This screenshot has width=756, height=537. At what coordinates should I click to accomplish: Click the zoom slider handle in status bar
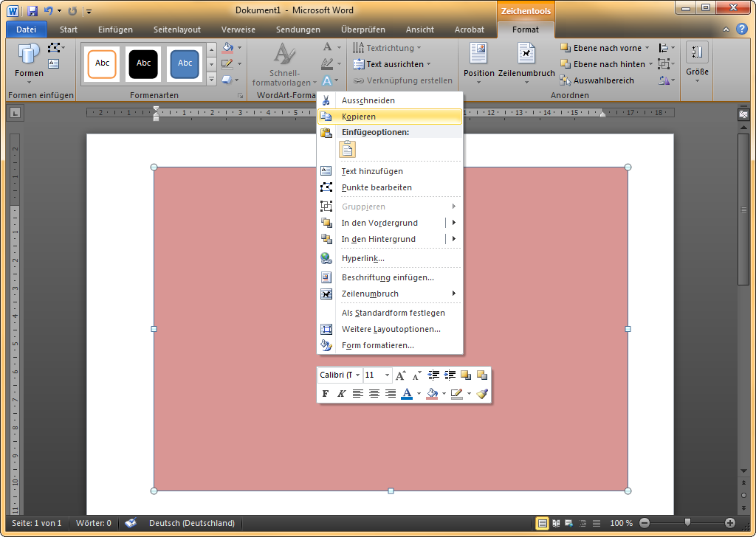click(x=687, y=523)
